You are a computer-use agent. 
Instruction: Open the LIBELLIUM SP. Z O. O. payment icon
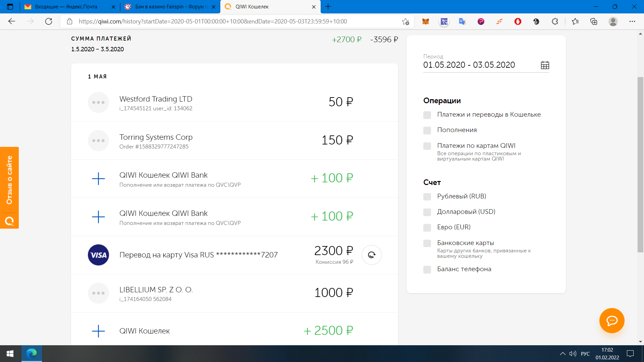(x=98, y=293)
